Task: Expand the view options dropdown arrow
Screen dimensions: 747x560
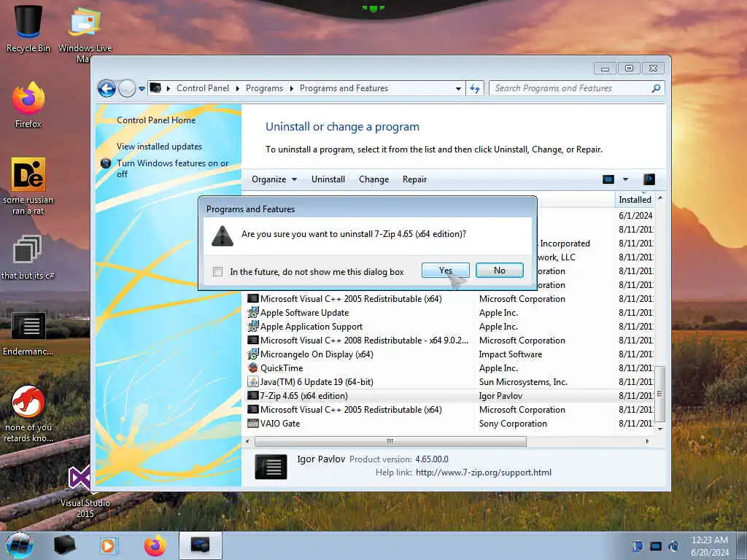Action: pyautogui.click(x=625, y=179)
